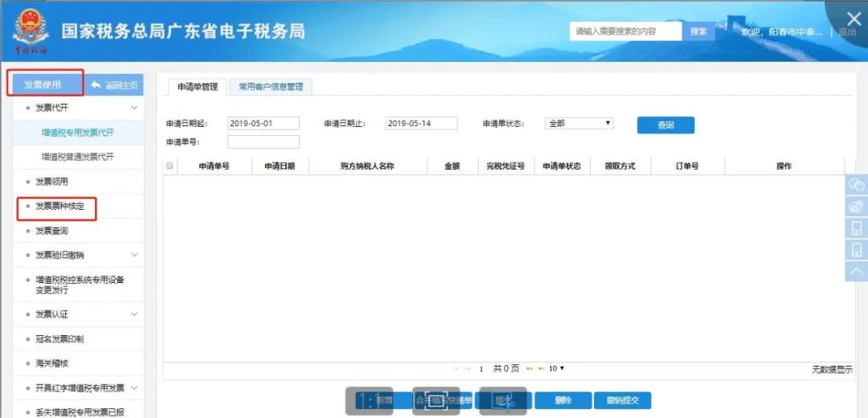Click the 1:1 actual size viewer icon
The width and height of the screenshot is (868, 418).
369,401
